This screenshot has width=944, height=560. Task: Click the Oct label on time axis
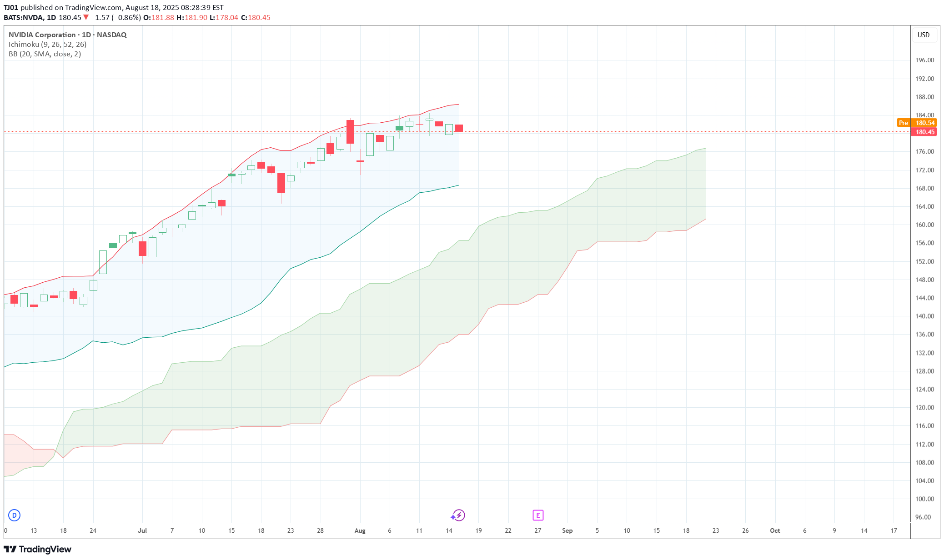775,530
